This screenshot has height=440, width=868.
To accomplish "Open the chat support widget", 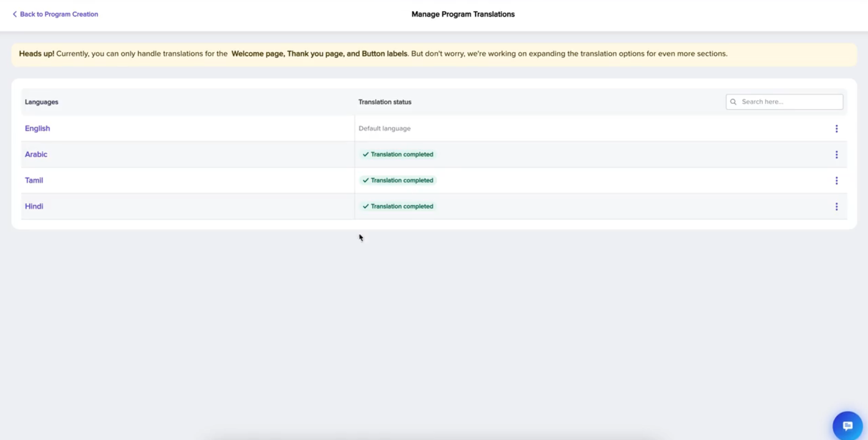I will [847, 426].
